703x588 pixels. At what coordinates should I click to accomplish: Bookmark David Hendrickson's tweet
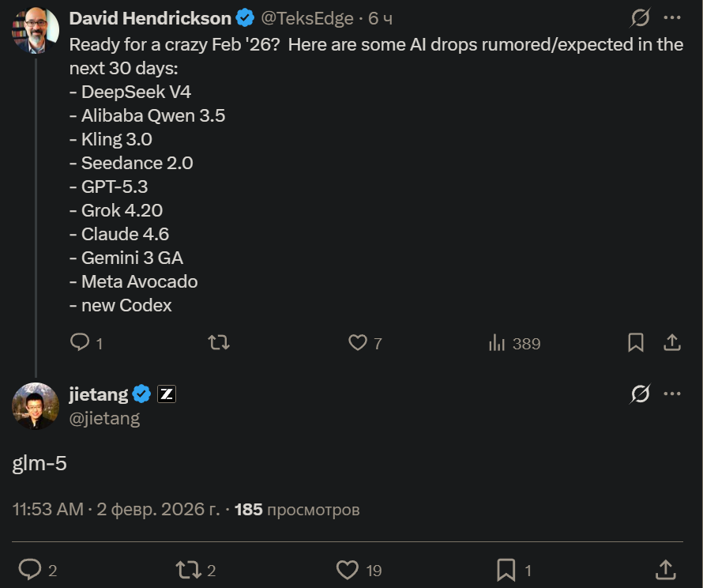coord(635,342)
